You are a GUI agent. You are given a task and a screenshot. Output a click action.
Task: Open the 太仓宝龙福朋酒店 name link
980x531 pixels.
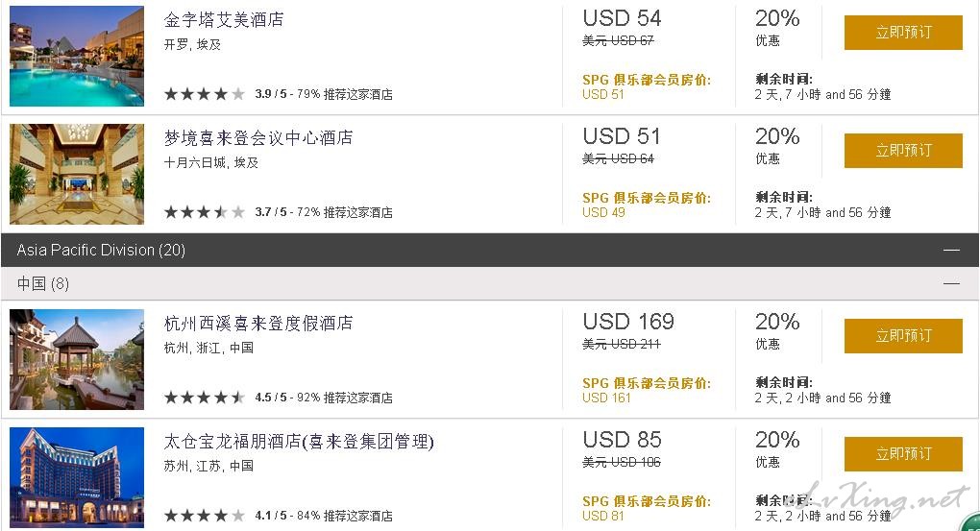[299, 442]
